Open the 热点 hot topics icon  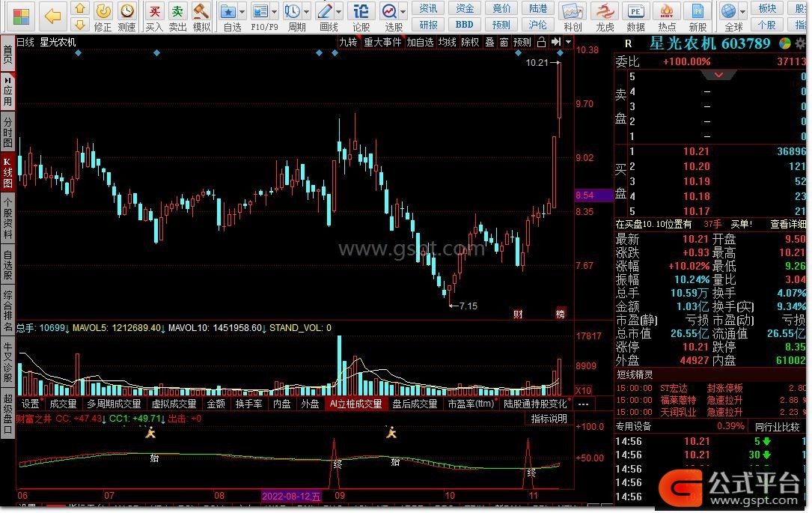pyautogui.click(x=667, y=16)
